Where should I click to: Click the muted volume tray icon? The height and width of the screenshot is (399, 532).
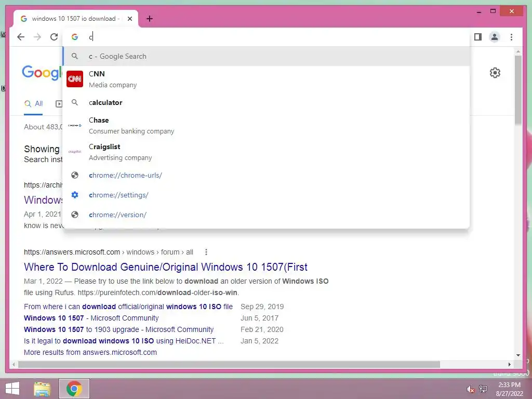click(x=470, y=389)
